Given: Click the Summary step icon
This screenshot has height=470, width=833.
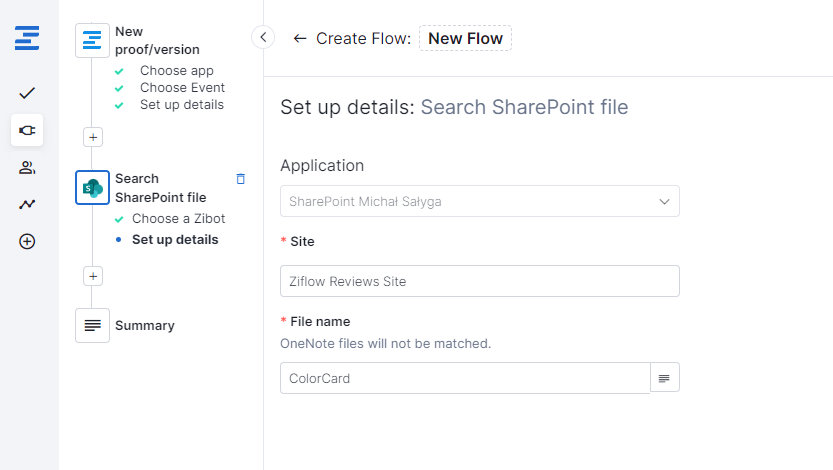Looking at the screenshot, I should coord(92,326).
